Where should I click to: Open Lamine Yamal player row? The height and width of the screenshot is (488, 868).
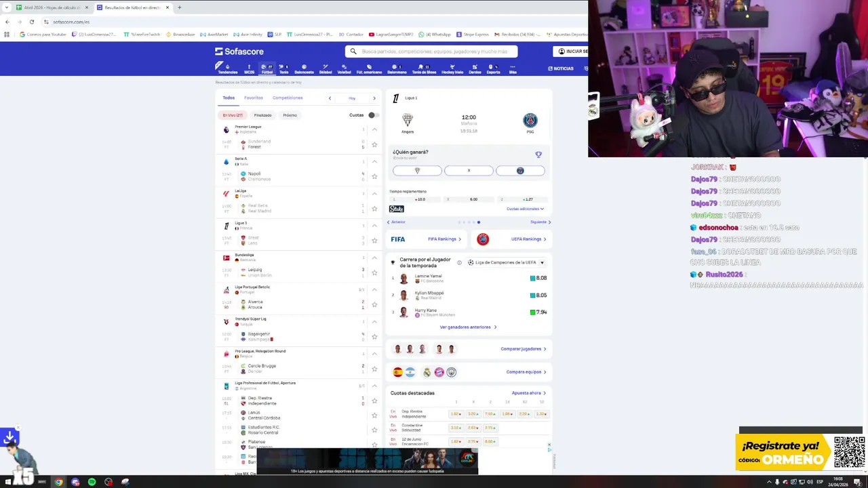pos(469,278)
